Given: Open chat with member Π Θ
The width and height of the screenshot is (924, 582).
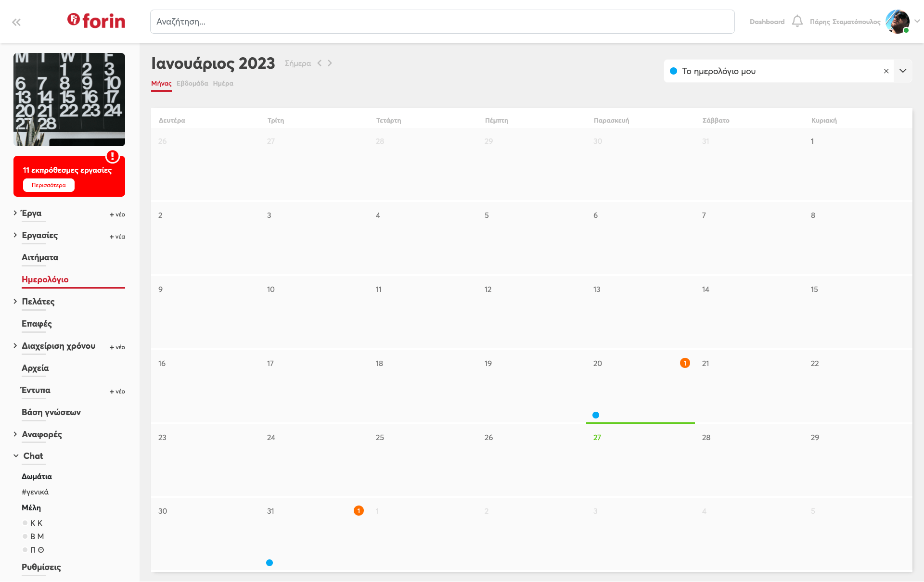Looking at the screenshot, I should coord(37,550).
